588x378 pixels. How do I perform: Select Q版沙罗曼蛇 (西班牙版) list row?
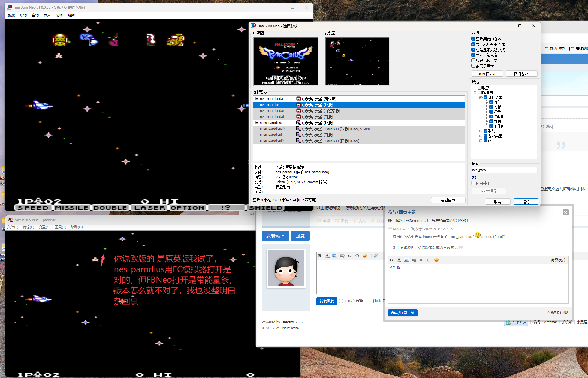[x=359, y=111]
